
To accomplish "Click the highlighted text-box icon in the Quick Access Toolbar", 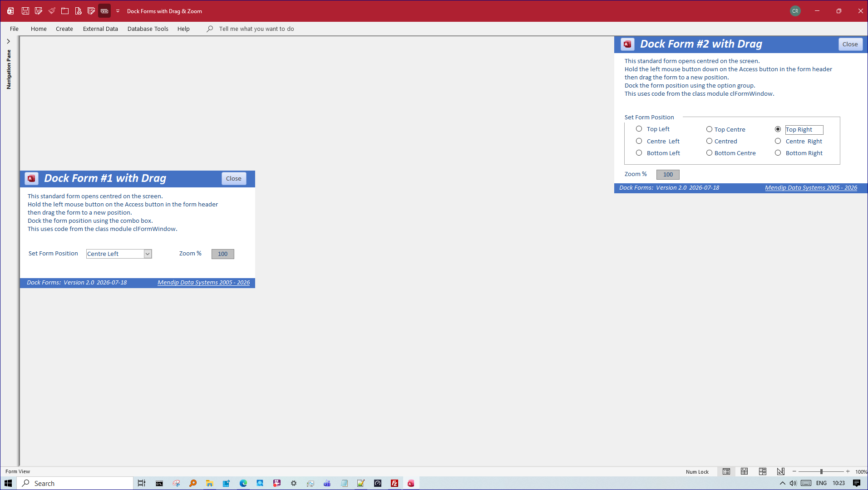I will click(104, 11).
